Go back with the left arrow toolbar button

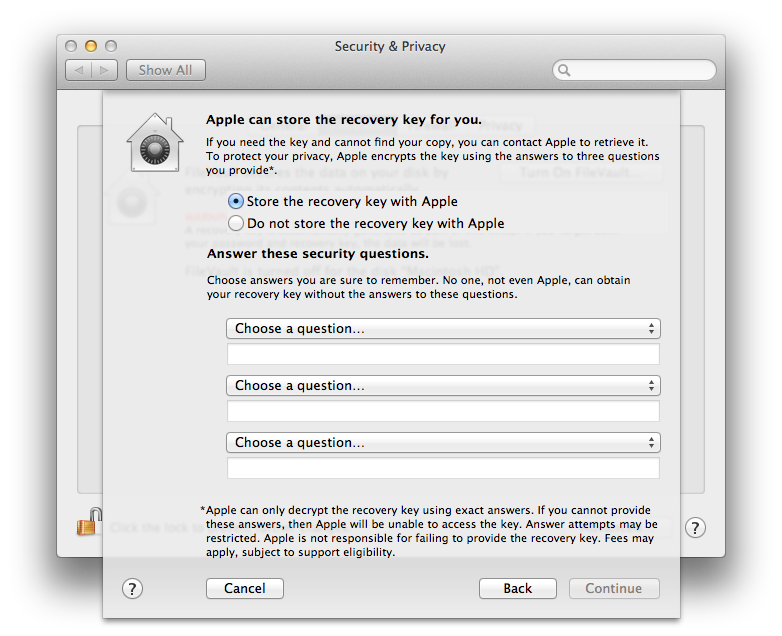pyautogui.click(x=79, y=70)
